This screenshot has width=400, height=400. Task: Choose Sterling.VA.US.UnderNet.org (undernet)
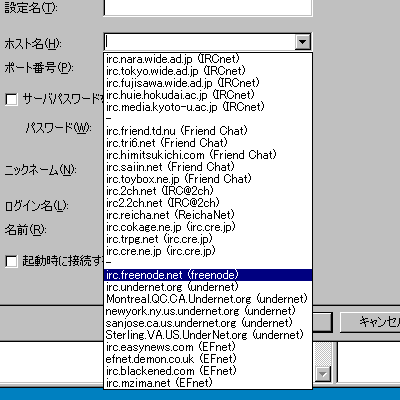point(208,335)
